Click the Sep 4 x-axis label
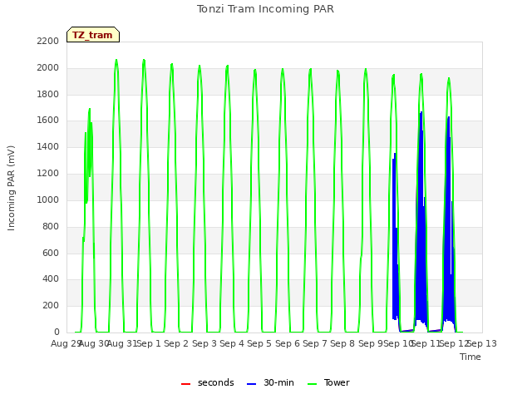 coord(232,343)
